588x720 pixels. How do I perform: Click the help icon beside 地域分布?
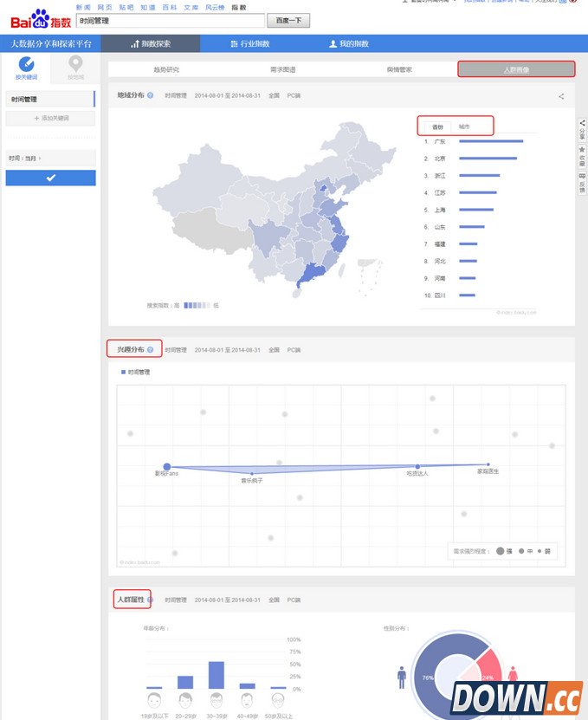point(150,95)
